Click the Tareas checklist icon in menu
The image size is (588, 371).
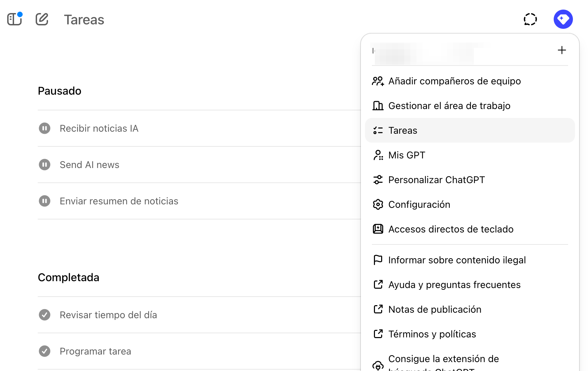[x=378, y=131]
